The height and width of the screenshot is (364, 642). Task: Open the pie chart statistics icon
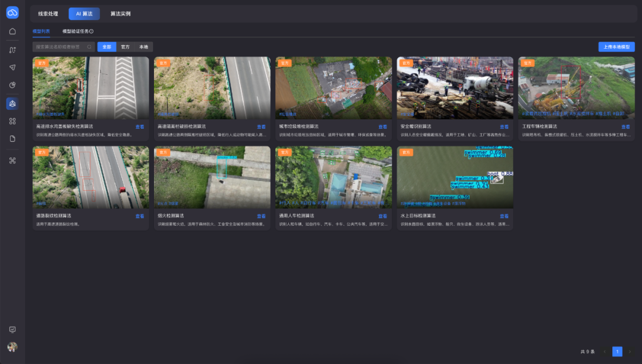pyautogui.click(x=12, y=85)
